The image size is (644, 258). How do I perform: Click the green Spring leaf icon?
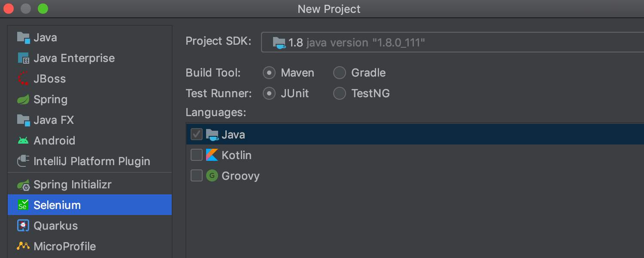point(23,99)
